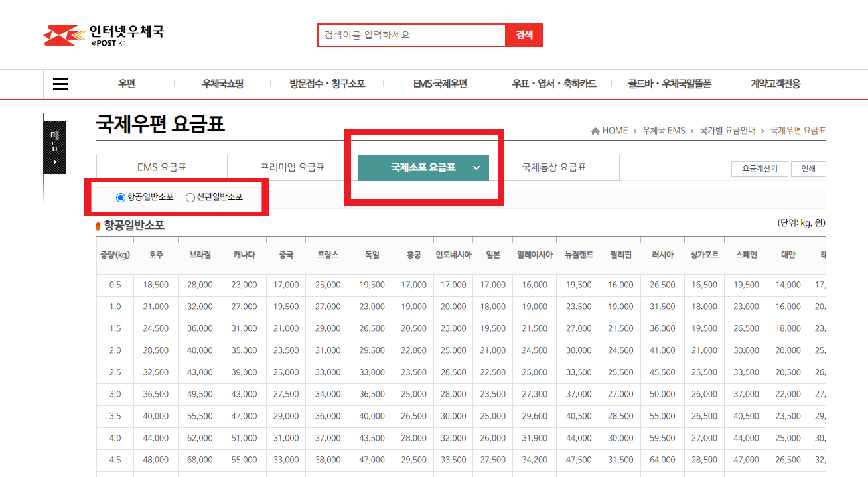Click the 인터넷우체국 ePost logo

[106, 34]
